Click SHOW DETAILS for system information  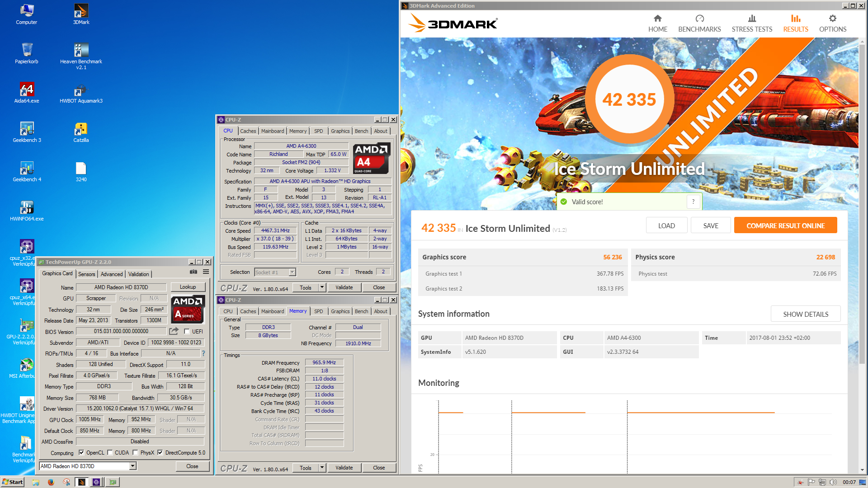806,314
